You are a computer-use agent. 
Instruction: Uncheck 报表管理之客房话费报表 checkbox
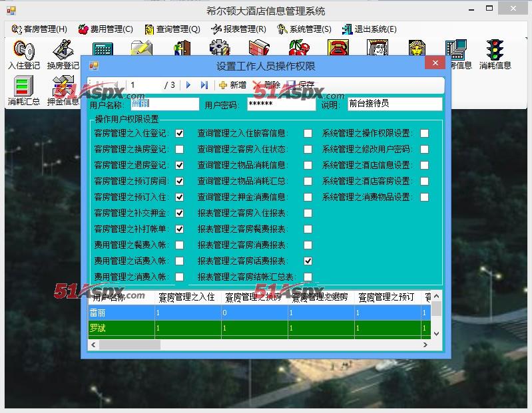pos(308,261)
